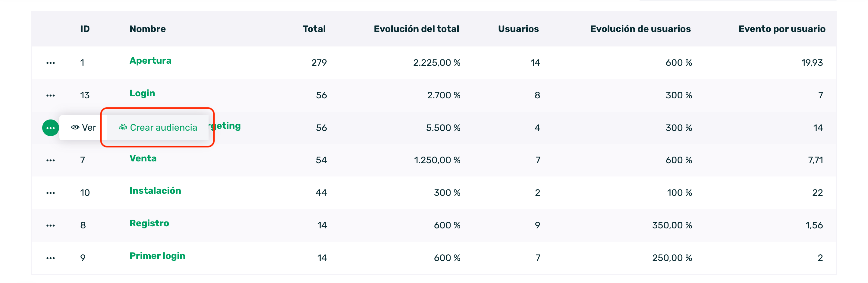Viewport: 868px width, 283px height.
Task: Click the green active three-dot button
Action: (x=51, y=128)
